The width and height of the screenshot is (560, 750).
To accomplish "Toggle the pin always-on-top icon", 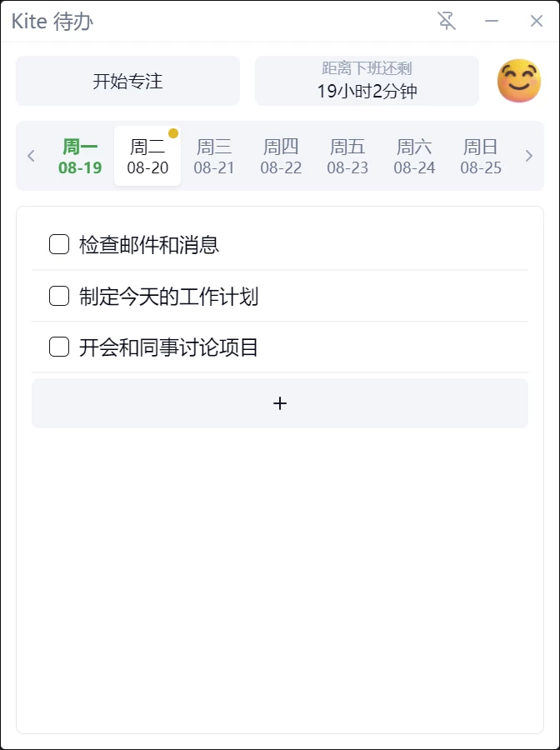I will tap(447, 21).
